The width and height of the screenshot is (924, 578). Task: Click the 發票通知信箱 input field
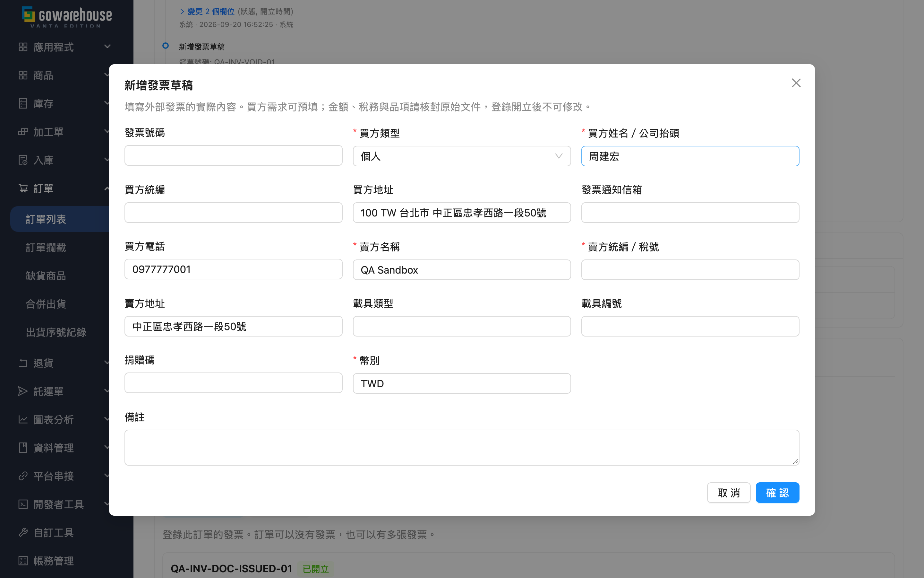690,213
